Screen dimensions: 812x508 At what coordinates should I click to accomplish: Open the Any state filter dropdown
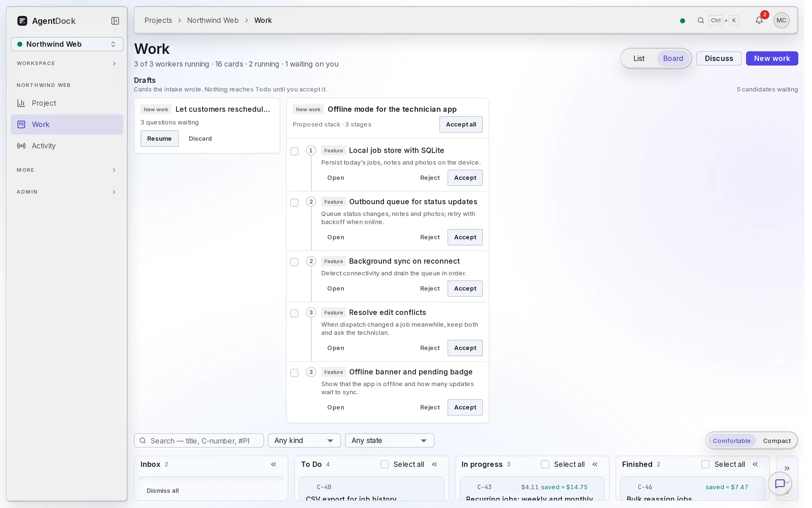(x=389, y=441)
